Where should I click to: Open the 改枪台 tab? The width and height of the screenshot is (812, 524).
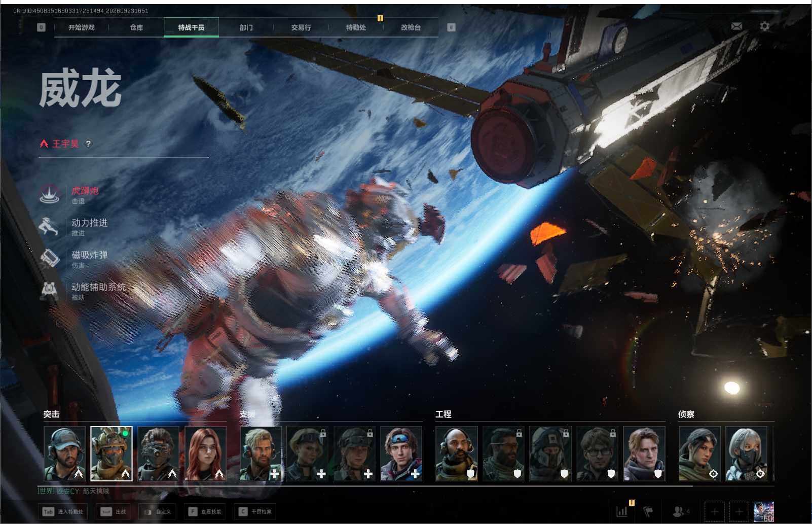(x=411, y=27)
